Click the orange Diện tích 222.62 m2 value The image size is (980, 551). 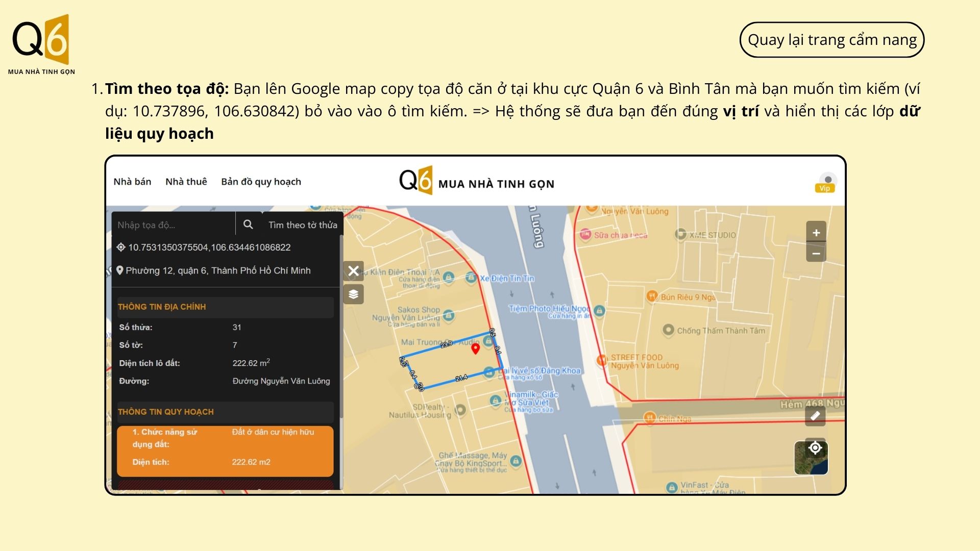[251, 462]
